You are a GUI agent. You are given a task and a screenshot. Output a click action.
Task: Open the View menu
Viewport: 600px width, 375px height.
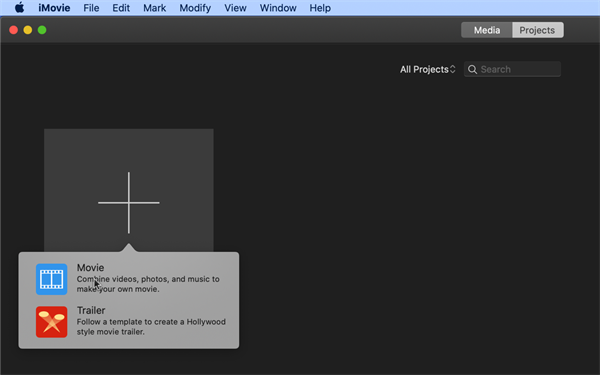pos(235,8)
